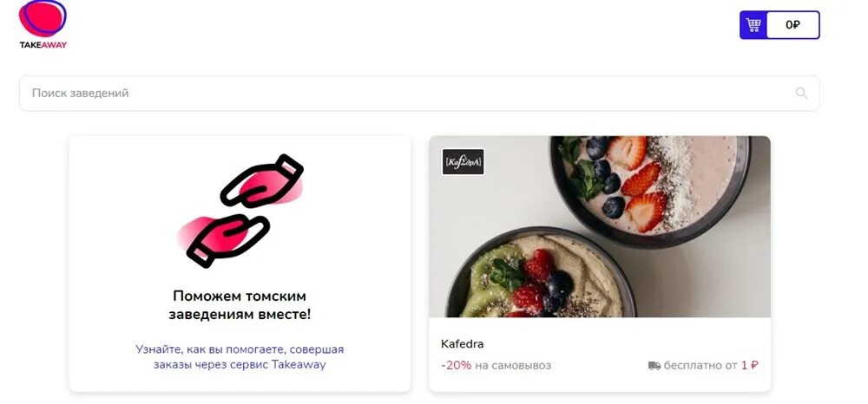
Task: Open the charity help promo card
Action: (240, 264)
